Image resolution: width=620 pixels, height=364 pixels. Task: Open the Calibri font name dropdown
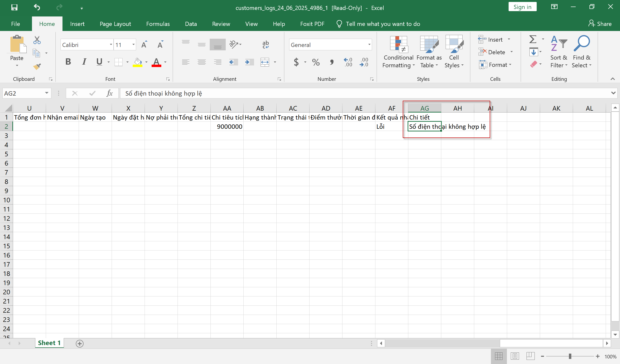[111, 45]
